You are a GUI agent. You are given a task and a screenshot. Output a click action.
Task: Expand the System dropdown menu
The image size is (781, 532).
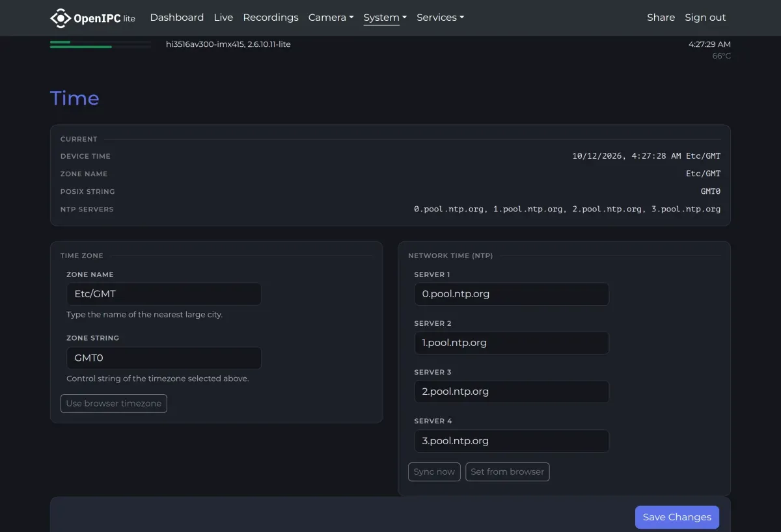385,18
